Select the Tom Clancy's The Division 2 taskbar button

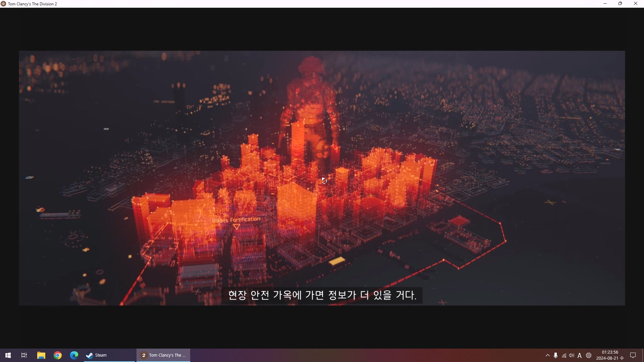click(x=163, y=355)
